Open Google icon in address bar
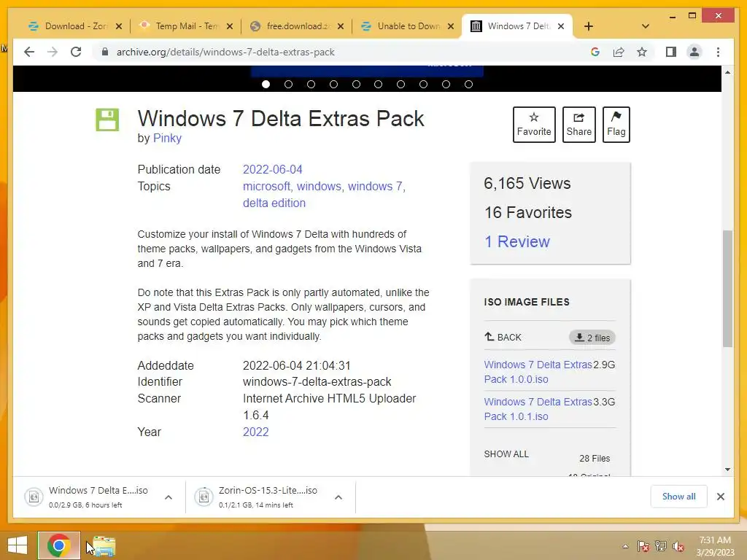The height and width of the screenshot is (560, 747). pos(595,52)
